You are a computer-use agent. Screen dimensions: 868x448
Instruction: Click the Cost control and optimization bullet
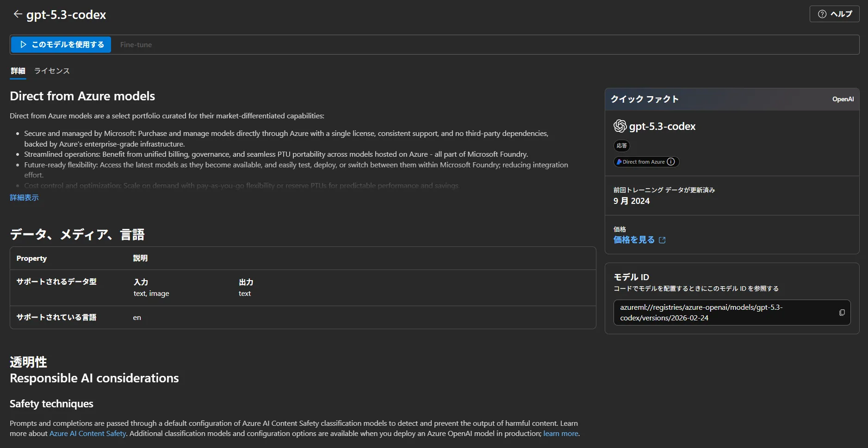tap(242, 185)
